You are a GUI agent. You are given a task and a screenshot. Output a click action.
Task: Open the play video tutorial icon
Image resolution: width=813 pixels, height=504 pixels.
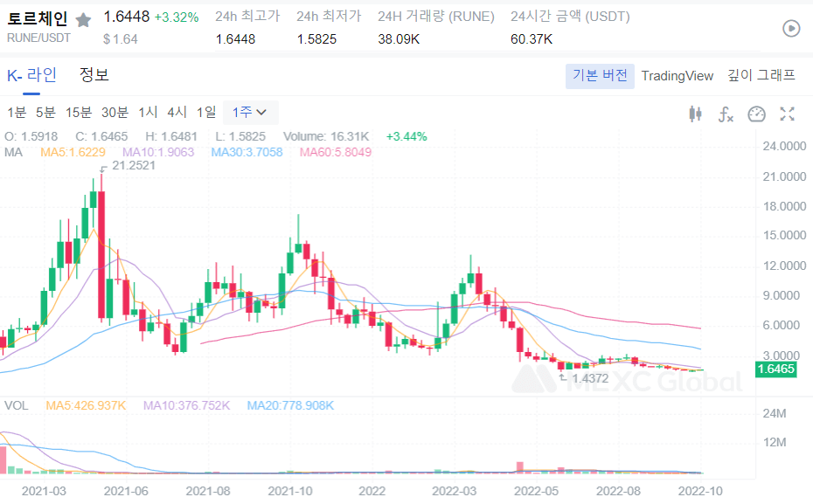790,29
